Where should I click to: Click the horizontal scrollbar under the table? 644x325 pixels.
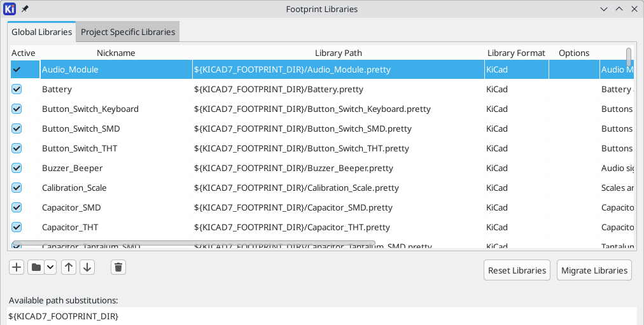pyautogui.click(x=191, y=244)
